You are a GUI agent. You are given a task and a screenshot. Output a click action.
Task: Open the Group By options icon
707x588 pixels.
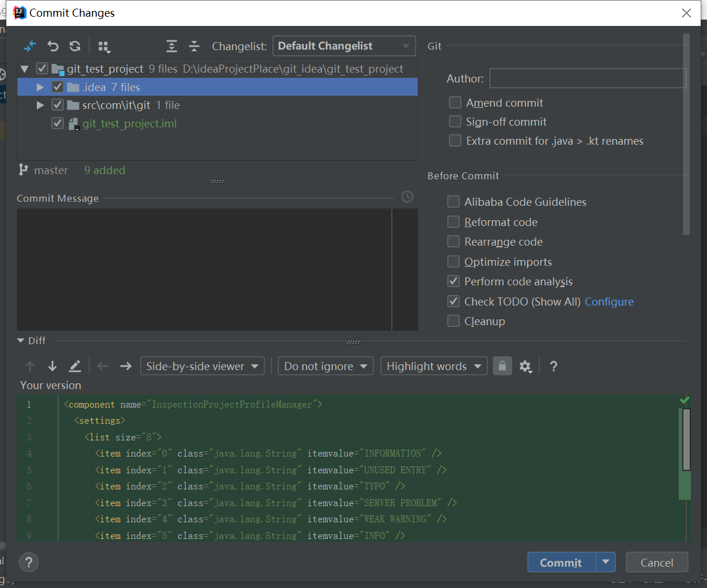tap(104, 47)
